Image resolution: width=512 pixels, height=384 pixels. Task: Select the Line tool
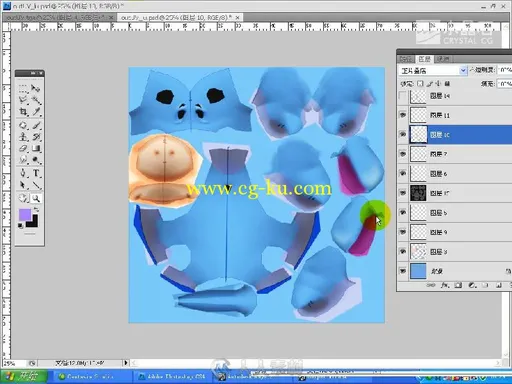pos(36,185)
